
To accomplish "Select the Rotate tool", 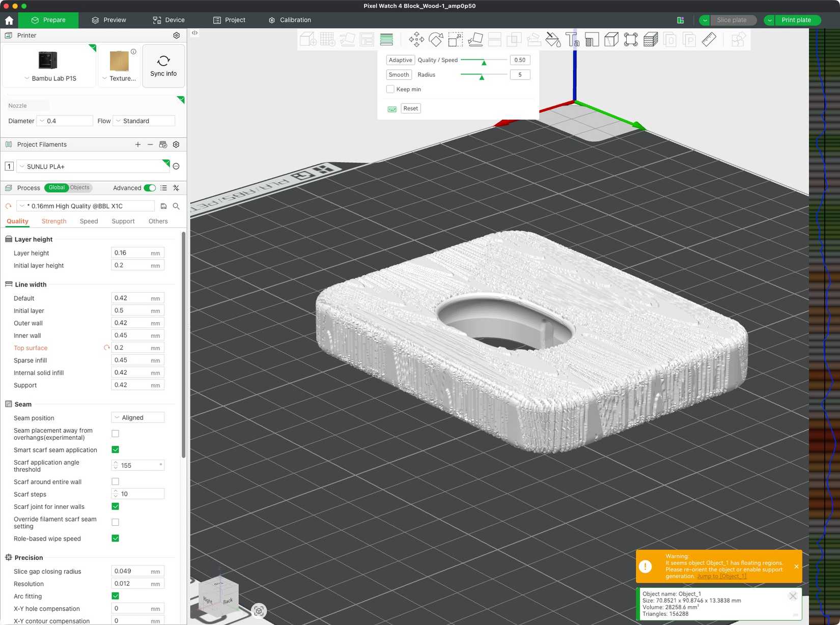I will pos(436,39).
